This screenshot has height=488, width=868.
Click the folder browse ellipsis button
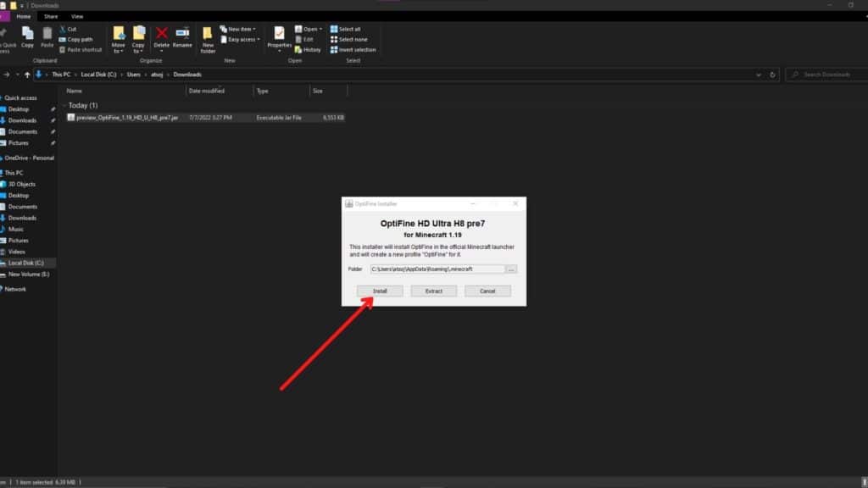tap(511, 269)
